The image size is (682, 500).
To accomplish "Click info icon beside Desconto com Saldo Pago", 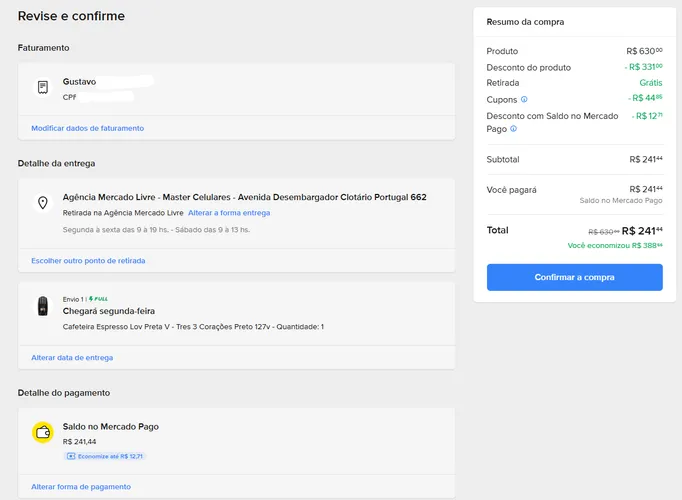I will (513, 129).
